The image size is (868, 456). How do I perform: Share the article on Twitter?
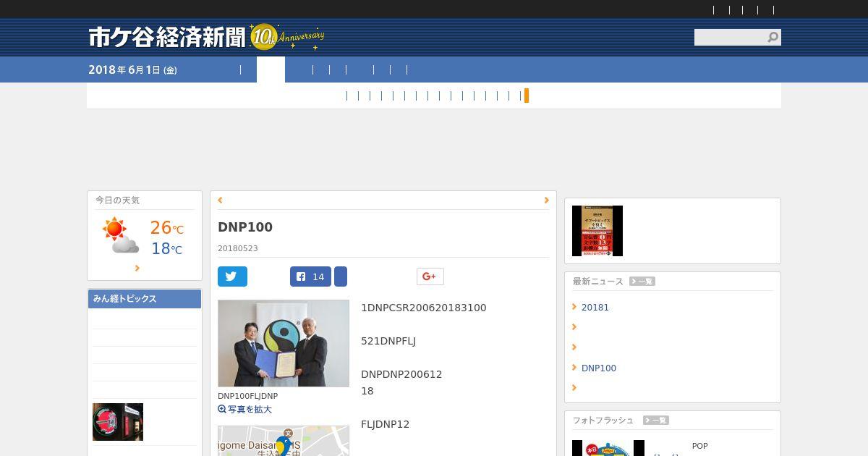[232, 276]
